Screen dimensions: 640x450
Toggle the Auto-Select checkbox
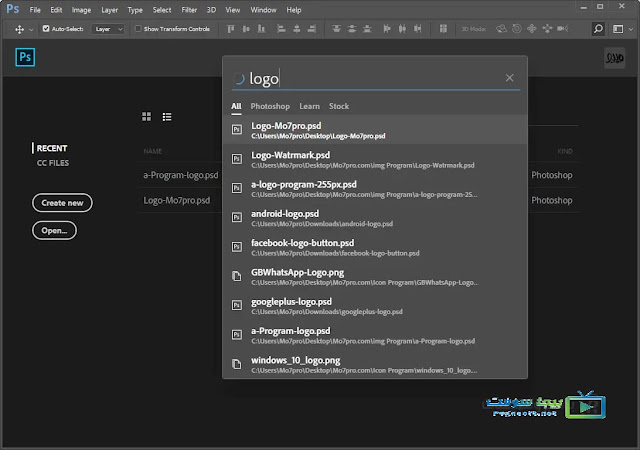click(46, 29)
